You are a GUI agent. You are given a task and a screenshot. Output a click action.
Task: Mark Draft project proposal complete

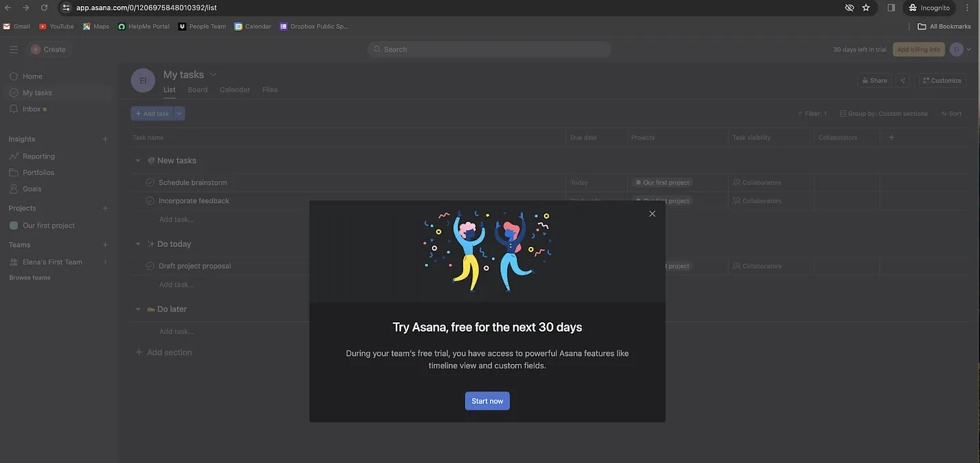(150, 266)
